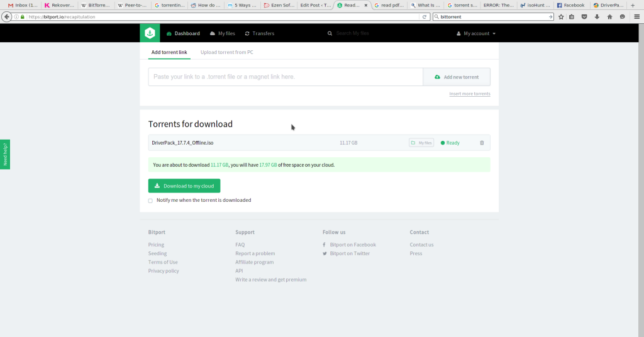Switch to Upload torrent from PC tab
Screen dimensions: 644x337
226,52
